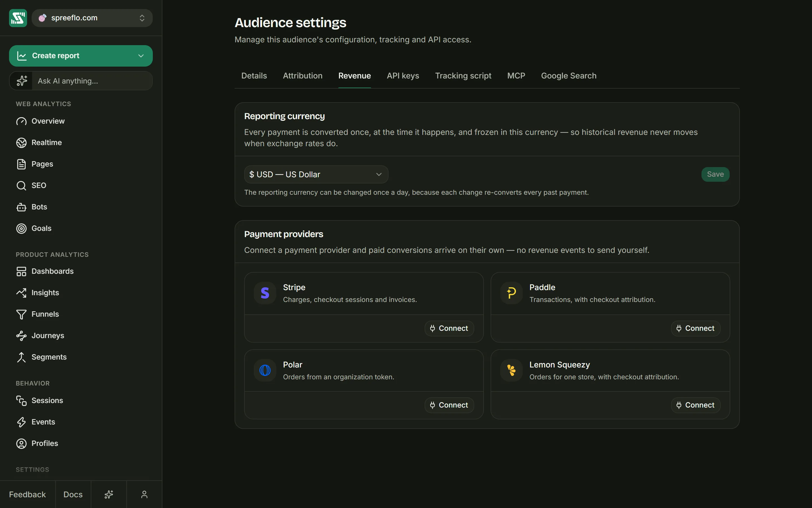This screenshot has width=812, height=508.
Task: Click the Lemon Squeezy logo icon
Action: [511, 370]
